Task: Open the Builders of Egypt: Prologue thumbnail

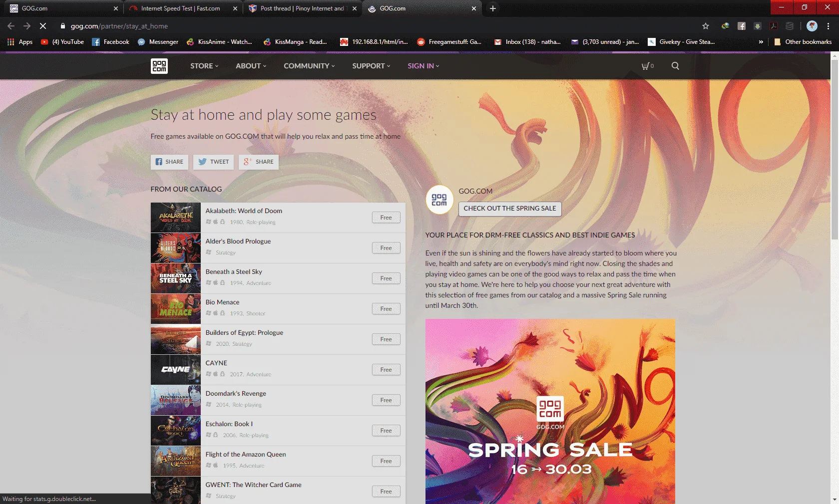Action: [x=176, y=339]
